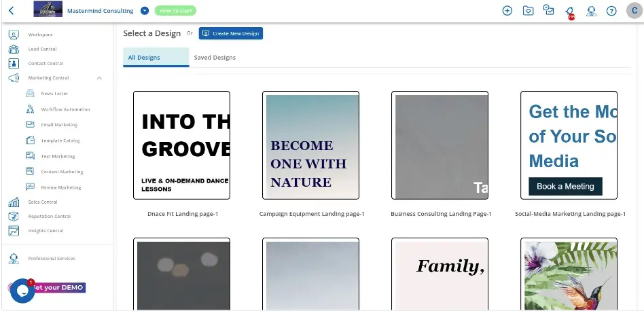Viewport: 644px width, 313px height.
Task: Select Marketing Central menu label
Action: 48,78
